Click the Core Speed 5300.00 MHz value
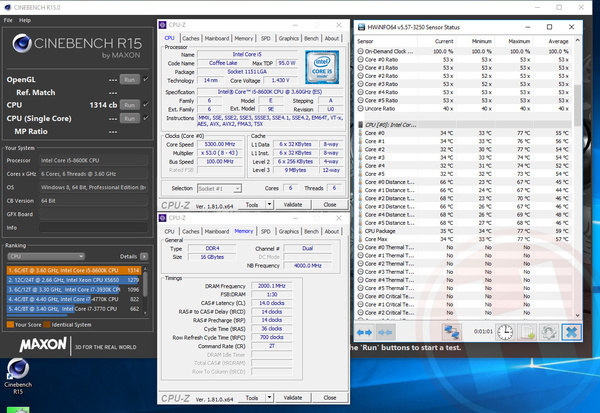Image resolution: width=600 pixels, height=413 pixels. point(220,144)
